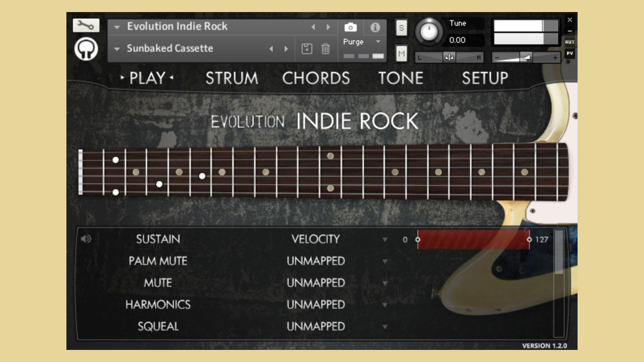The width and height of the screenshot is (644, 362).
Task: Click the Evolution Indie Rock instrument header
Action: tap(178, 27)
